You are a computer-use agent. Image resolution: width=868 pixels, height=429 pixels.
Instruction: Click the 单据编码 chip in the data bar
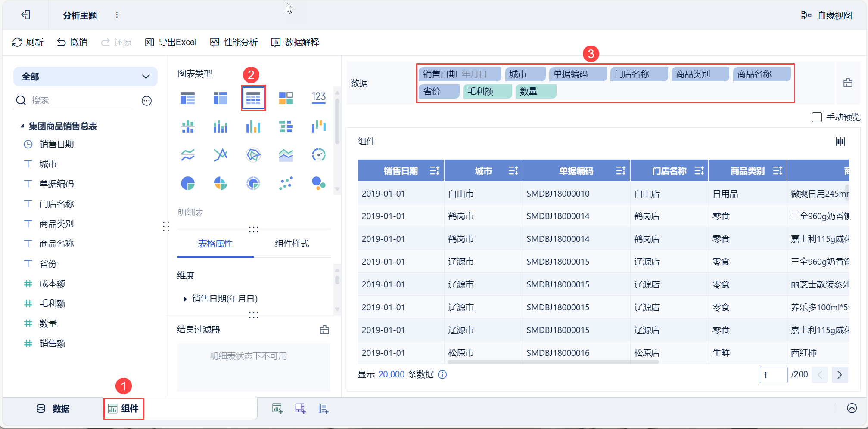[578, 74]
